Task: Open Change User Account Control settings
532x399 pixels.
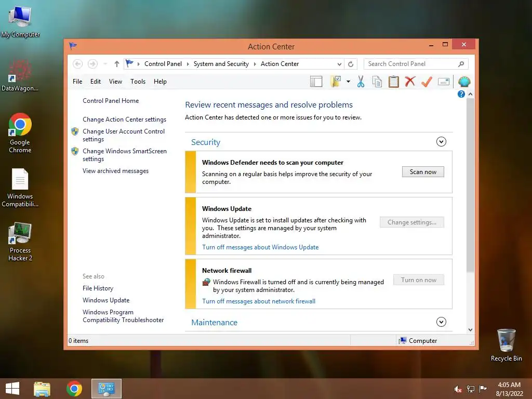Action: pyautogui.click(x=124, y=135)
